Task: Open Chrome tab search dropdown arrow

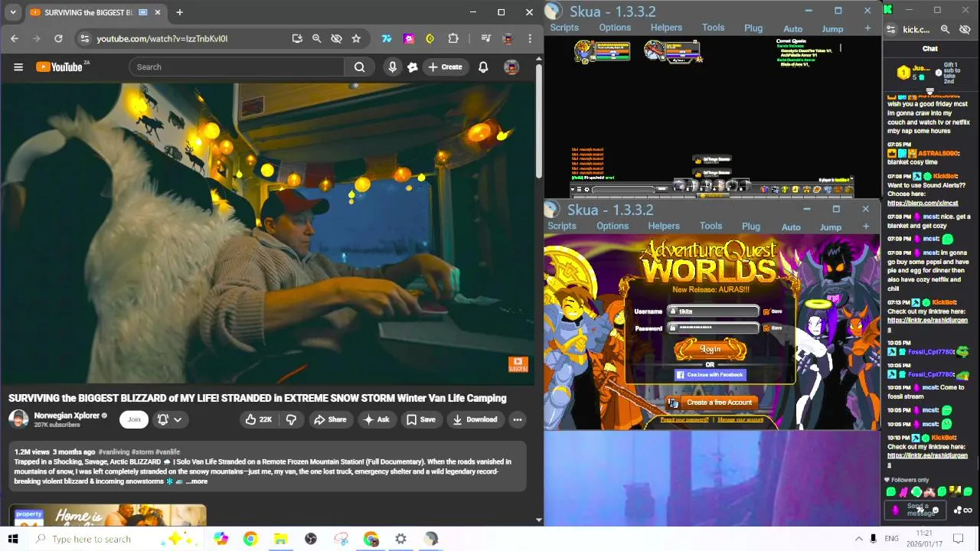Action: tap(13, 12)
